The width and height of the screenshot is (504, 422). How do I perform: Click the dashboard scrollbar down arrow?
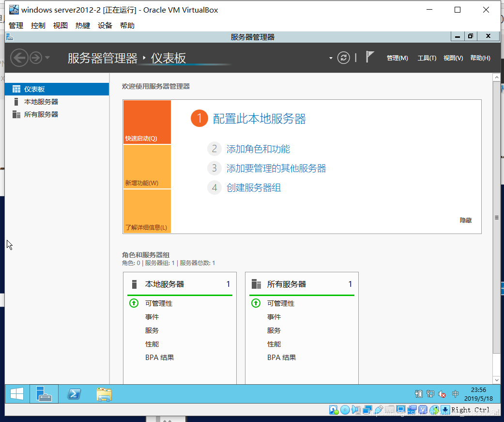pyautogui.click(x=497, y=380)
